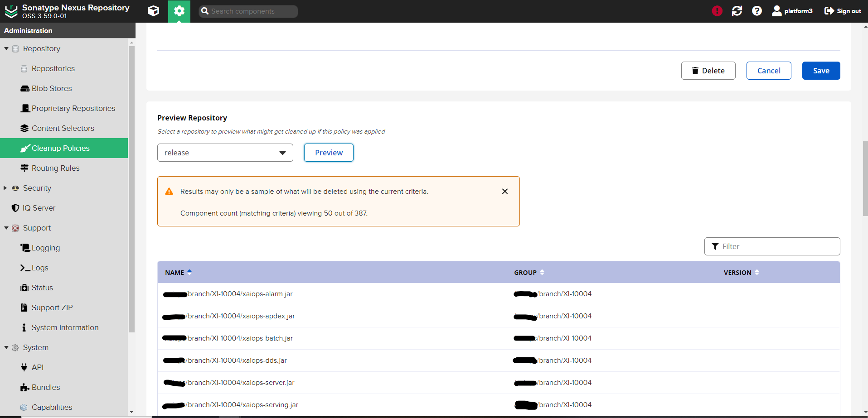Viewport: 868px width, 418px height.
Task: Click the Delete policy button
Action: pos(708,71)
